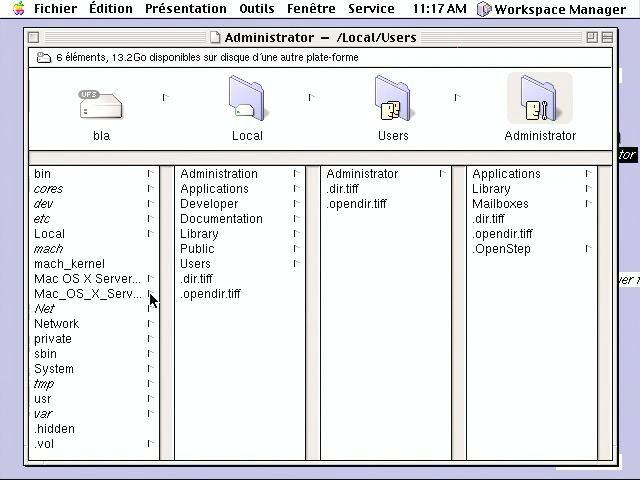Open the Apple menu icon
640x480 pixels.
[x=18, y=9]
